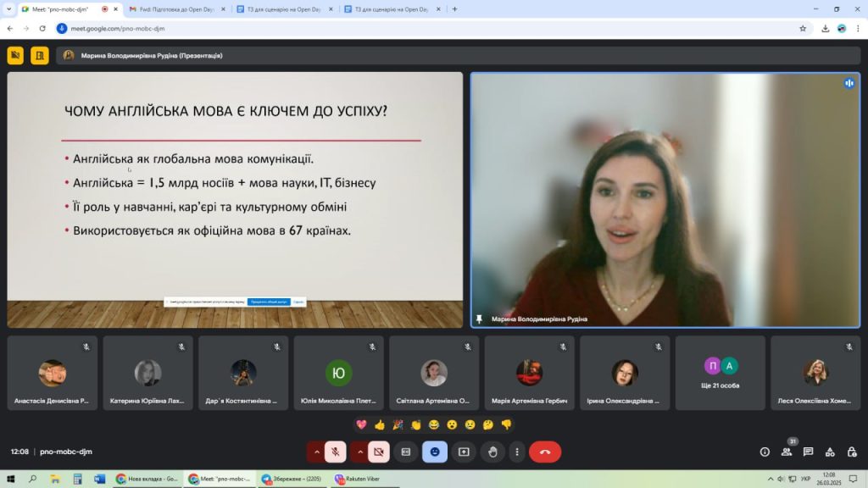Click the red leave call button
This screenshot has height=488, width=868.
pos(544,452)
